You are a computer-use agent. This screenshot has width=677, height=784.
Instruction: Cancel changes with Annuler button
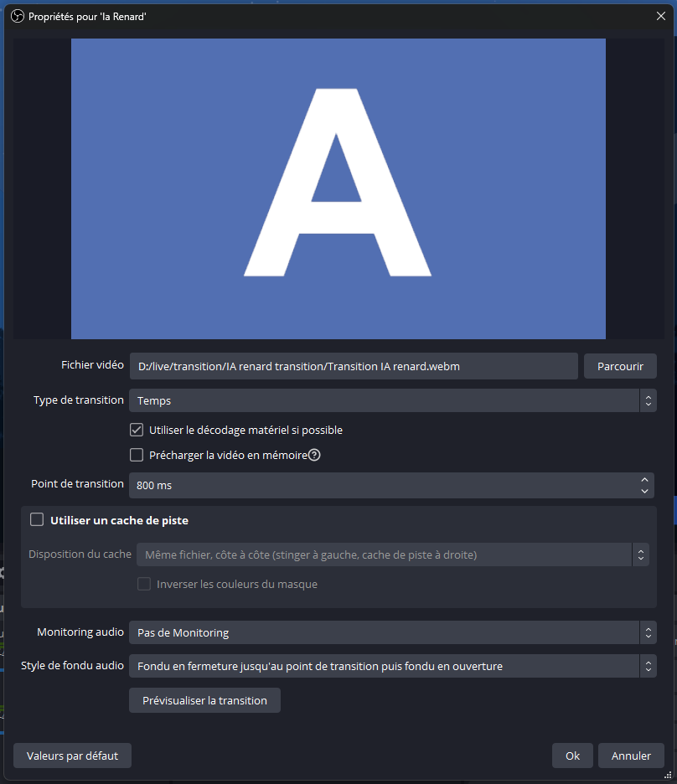coord(631,756)
